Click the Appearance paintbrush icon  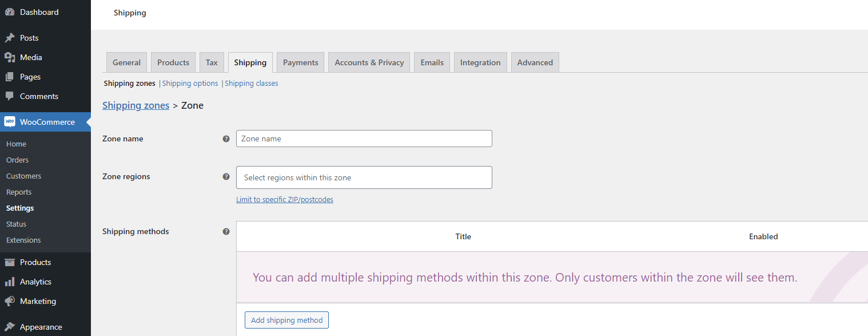coord(10,327)
